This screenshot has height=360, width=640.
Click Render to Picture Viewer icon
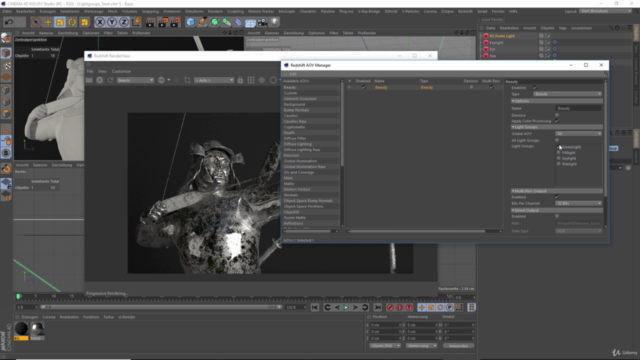click(163, 22)
